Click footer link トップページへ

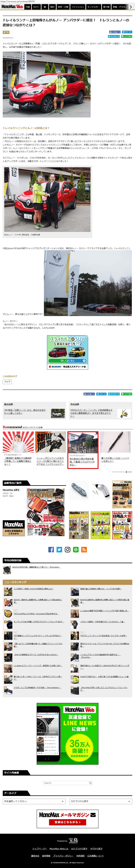[40, 849]
